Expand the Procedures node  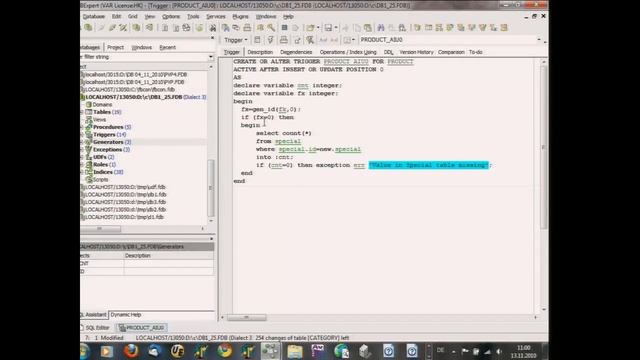click(x=82, y=127)
